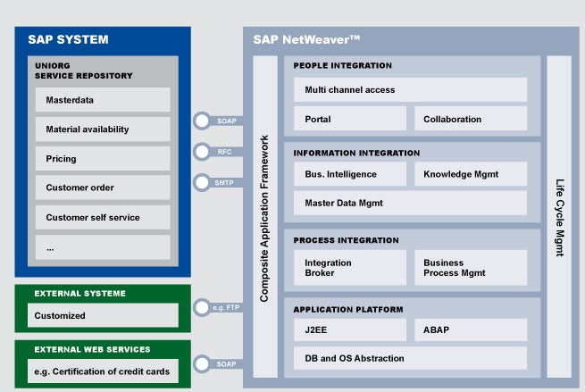This screenshot has width=585, height=392.
Task: Select the Customer self service box
Action: point(103,217)
